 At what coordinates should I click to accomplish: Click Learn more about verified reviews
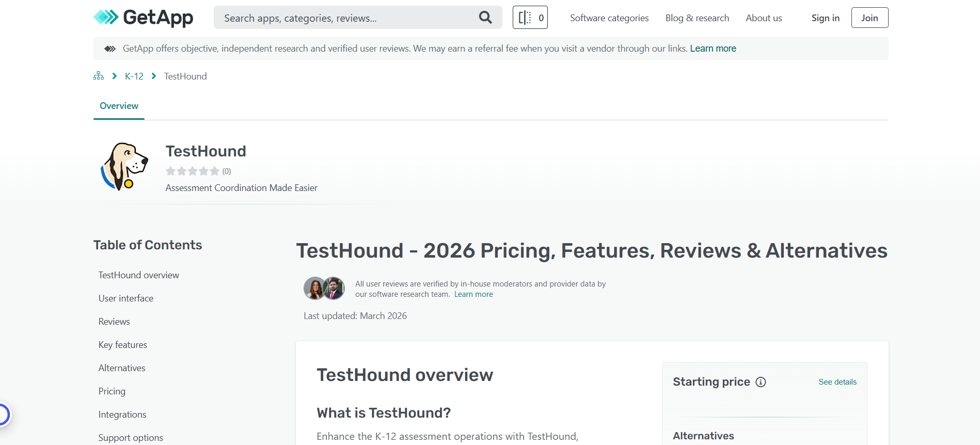(473, 294)
